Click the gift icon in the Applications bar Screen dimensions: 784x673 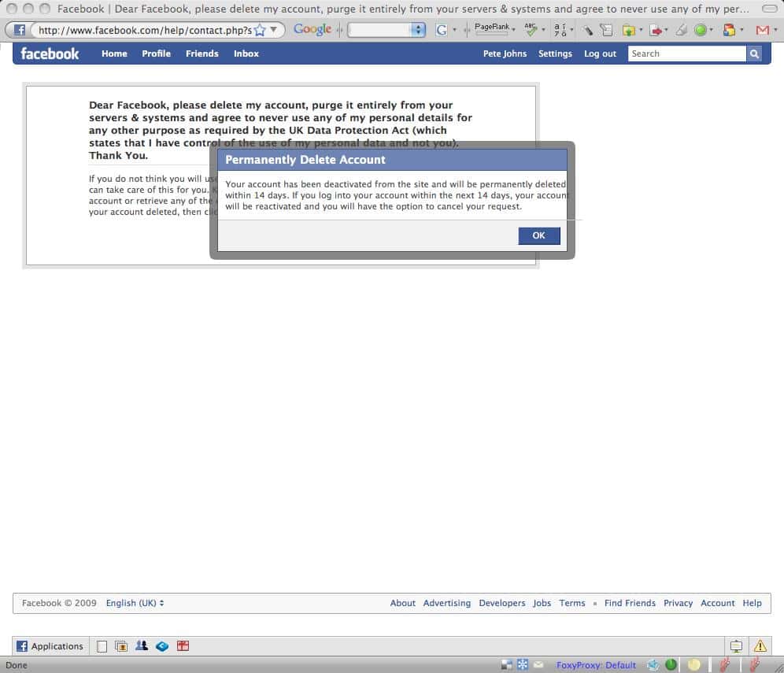(x=183, y=646)
